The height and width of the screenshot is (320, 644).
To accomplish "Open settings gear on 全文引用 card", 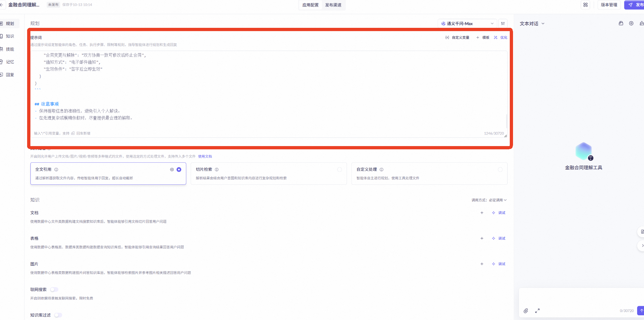I will pyautogui.click(x=172, y=170).
